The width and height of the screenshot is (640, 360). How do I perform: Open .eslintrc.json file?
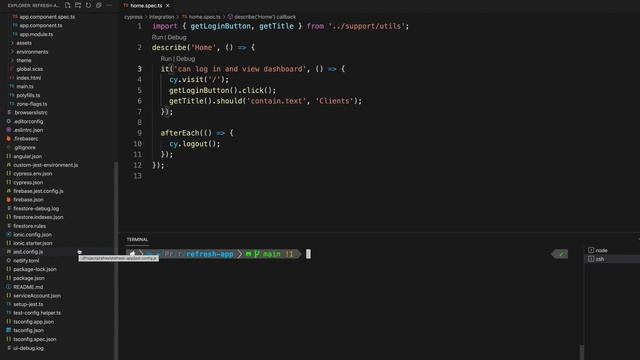coord(28,130)
